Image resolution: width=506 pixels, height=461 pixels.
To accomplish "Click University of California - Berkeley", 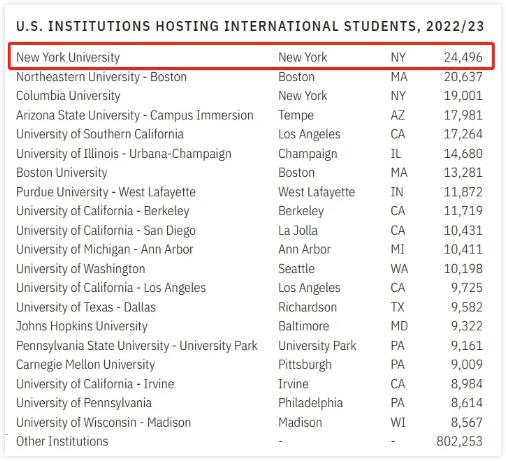I will pos(103,211).
